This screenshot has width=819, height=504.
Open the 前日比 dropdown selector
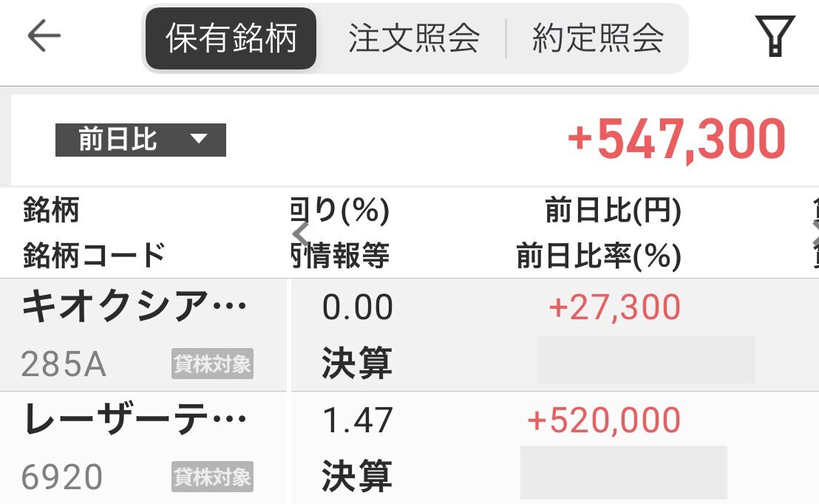pyautogui.click(x=140, y=140)
